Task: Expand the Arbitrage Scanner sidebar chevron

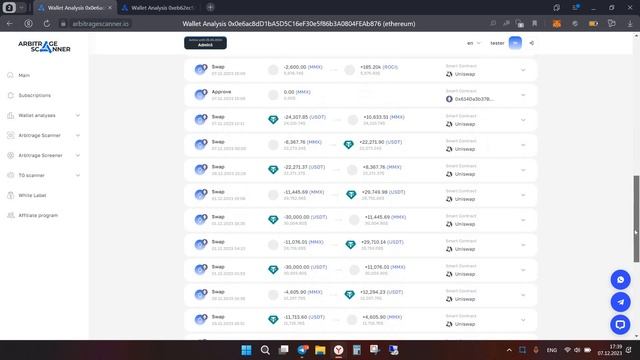Action: [x=78, y=136]
